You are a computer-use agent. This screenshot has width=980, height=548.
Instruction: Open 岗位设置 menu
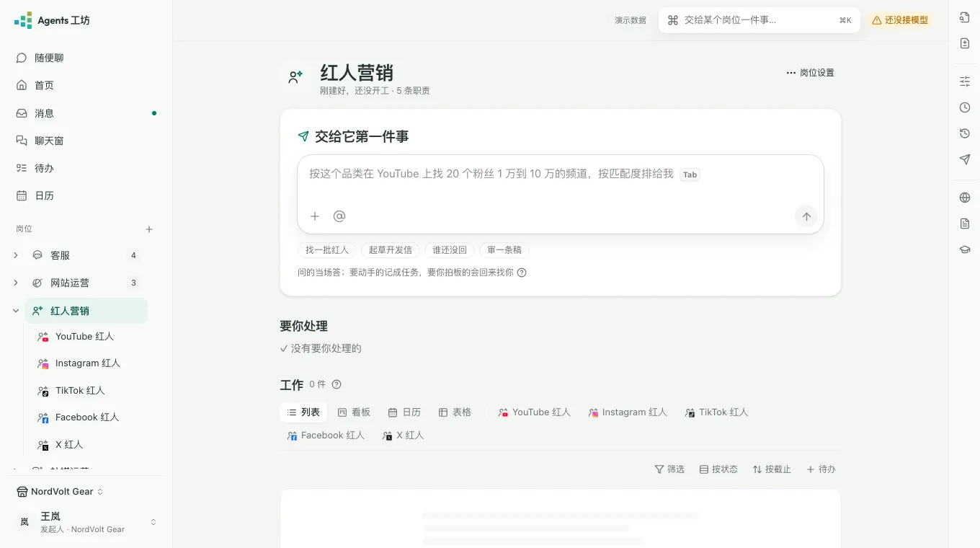coord(810,73)
